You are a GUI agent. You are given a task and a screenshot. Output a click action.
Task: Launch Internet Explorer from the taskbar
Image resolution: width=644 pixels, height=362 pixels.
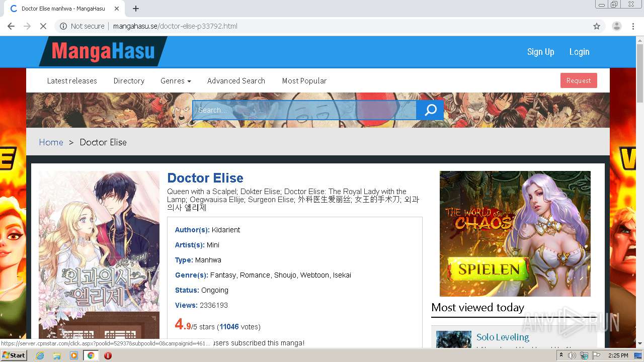[x=40, y=355]
